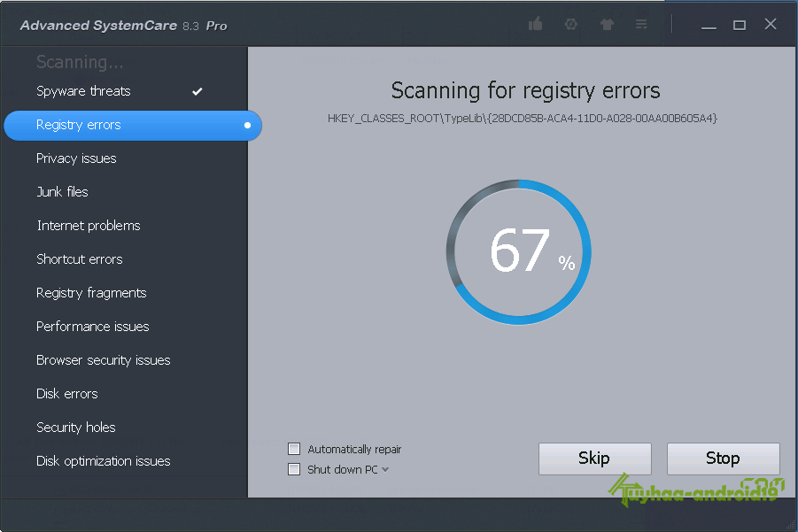The height and width of the screenshot is (532, 798).
Task: Select Privacy issues in the scan list
Action: coord(76,158)
